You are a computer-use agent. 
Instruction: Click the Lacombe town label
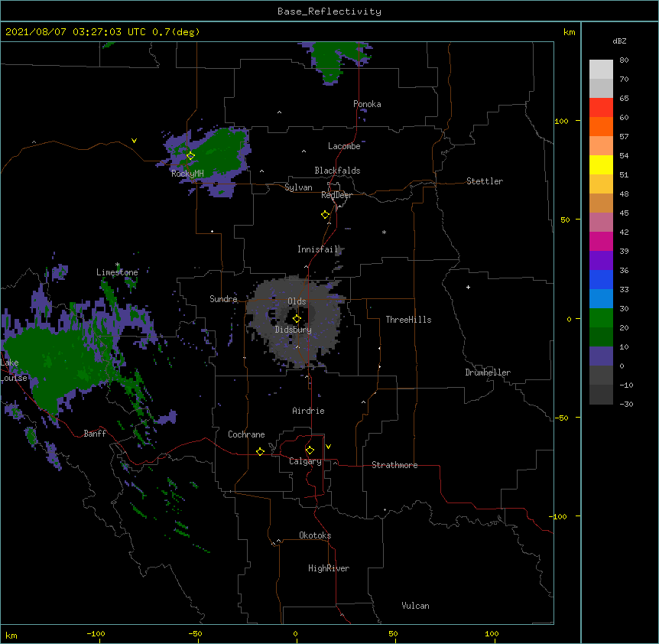tap(344, 146)
